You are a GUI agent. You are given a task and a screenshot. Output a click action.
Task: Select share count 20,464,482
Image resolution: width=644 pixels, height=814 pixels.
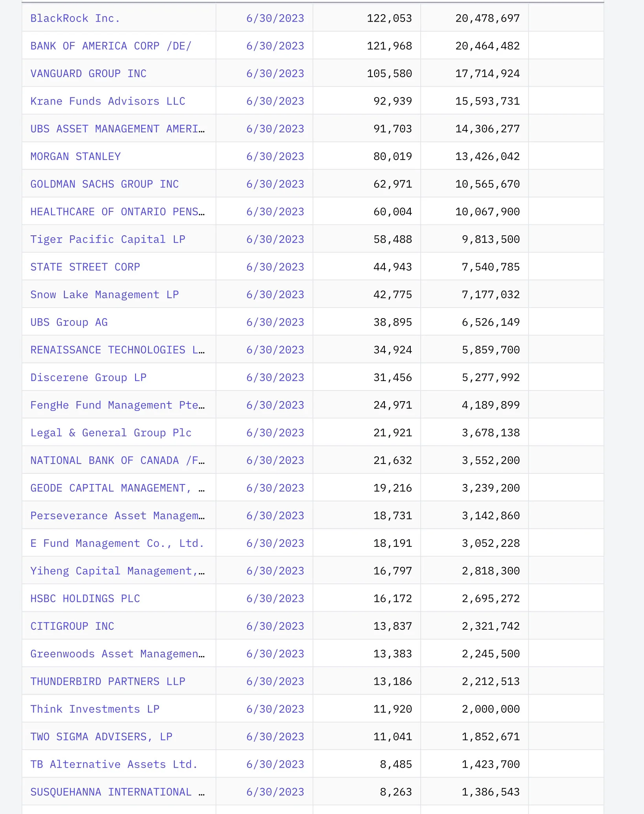point(488,46)
